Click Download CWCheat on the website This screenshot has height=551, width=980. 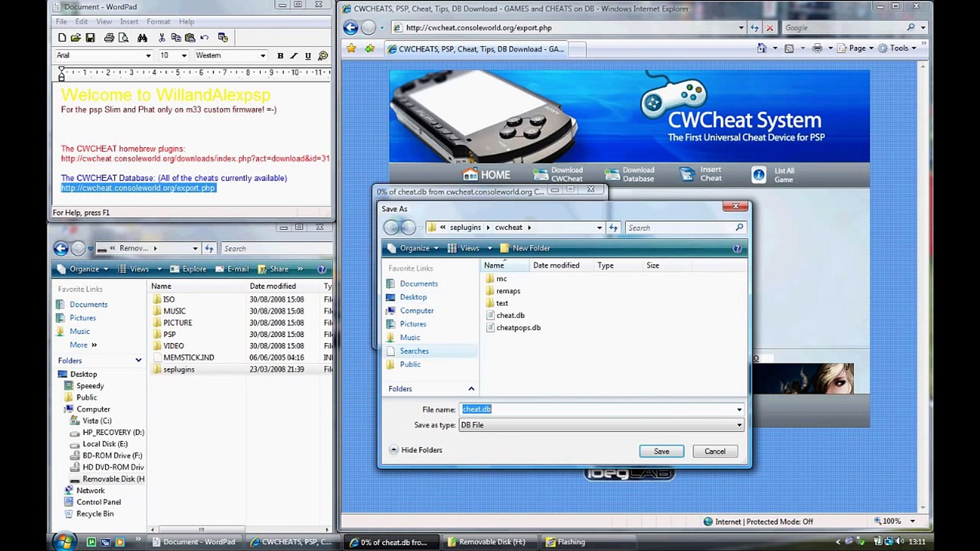pyautogui.click(x=557, y=174)
